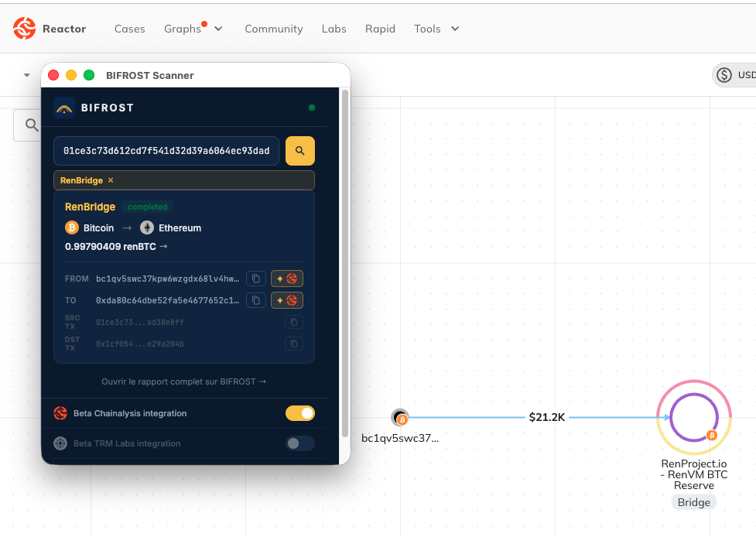
Task: Copy the DST TX hash
Action: (x=293, y=344)
